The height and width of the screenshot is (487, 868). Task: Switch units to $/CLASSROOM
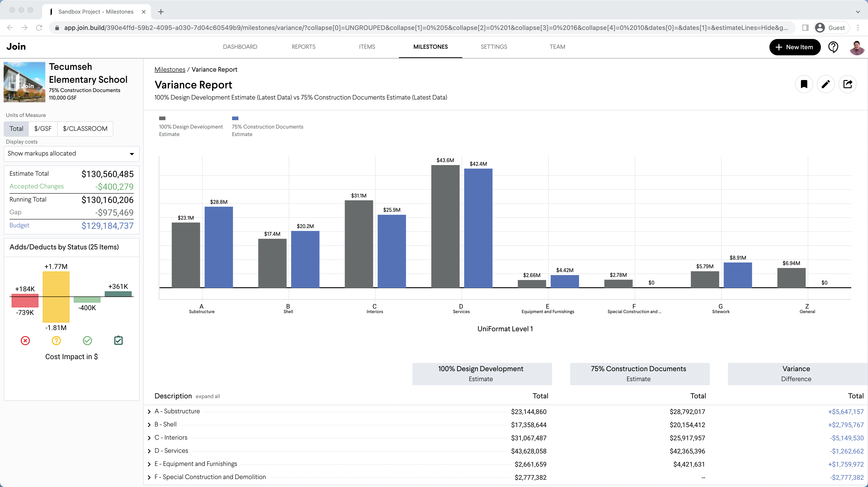click(85, 129)
